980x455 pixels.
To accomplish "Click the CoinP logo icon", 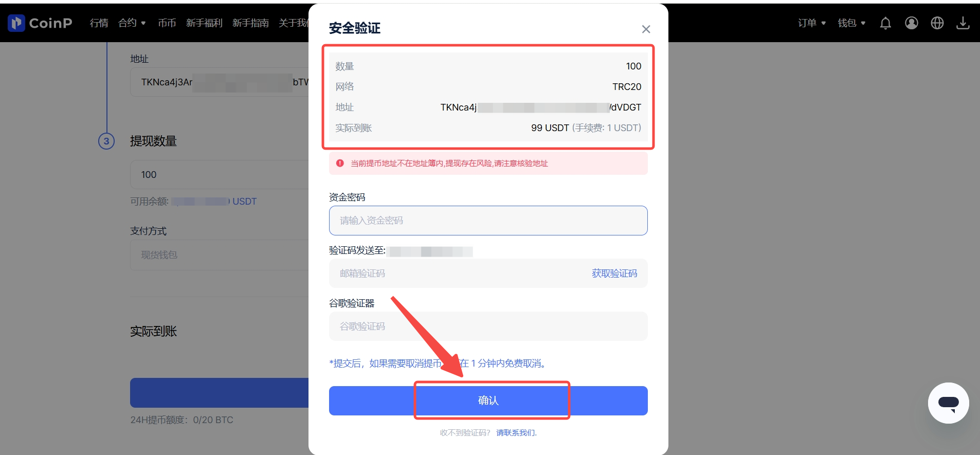I will (16, 23).
